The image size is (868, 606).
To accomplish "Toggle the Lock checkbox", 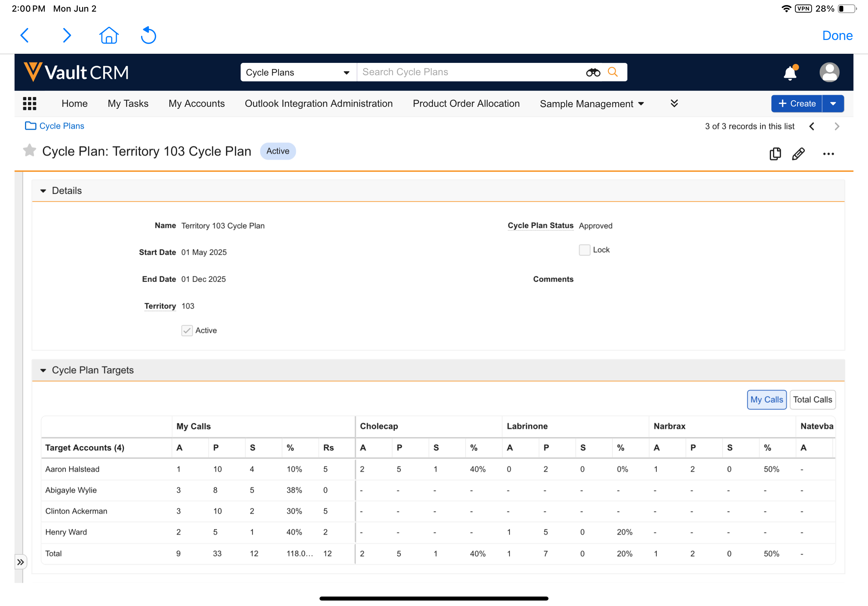I will coord(584,250).
